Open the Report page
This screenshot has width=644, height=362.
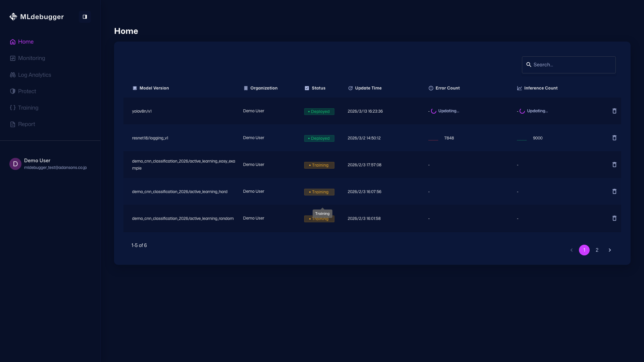click(x=26, y=124)
